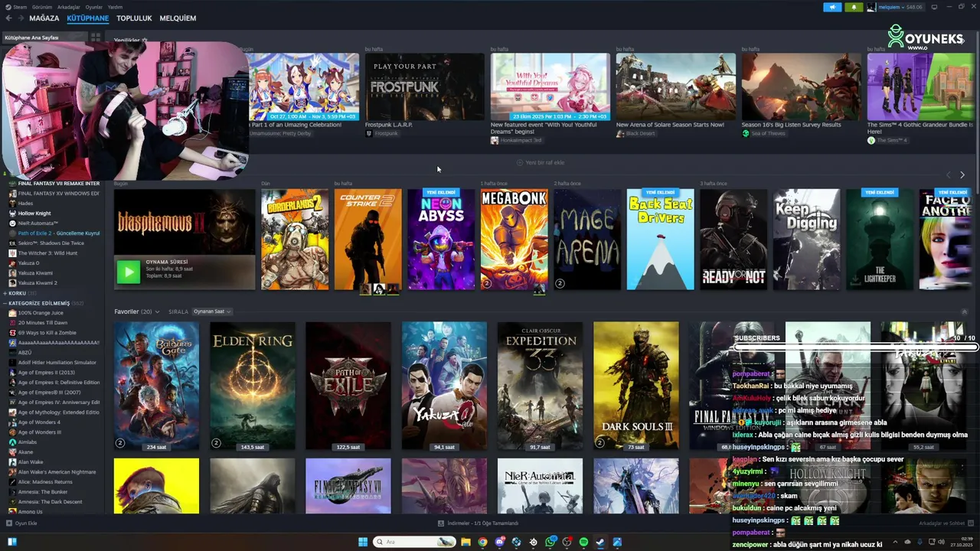The image size is (980, 551).
Task: Open Back Seat Drivers game cover
Action: (x=661, y=240)
